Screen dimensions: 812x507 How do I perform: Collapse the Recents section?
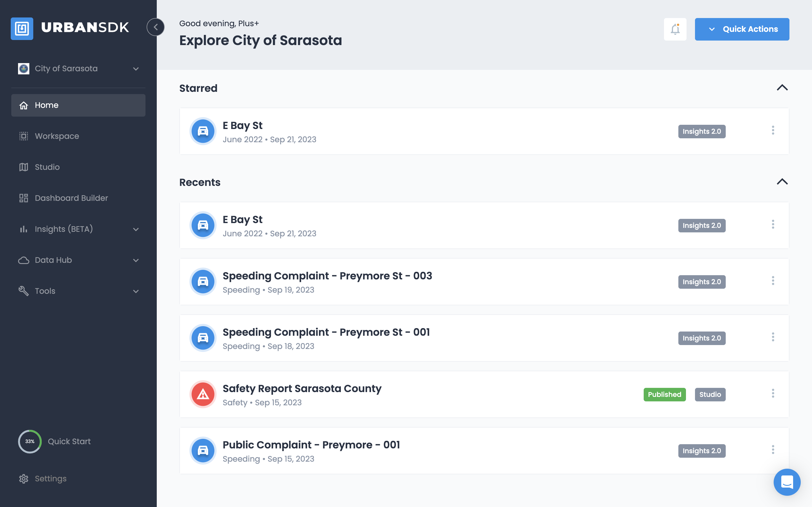pos(782,182)
